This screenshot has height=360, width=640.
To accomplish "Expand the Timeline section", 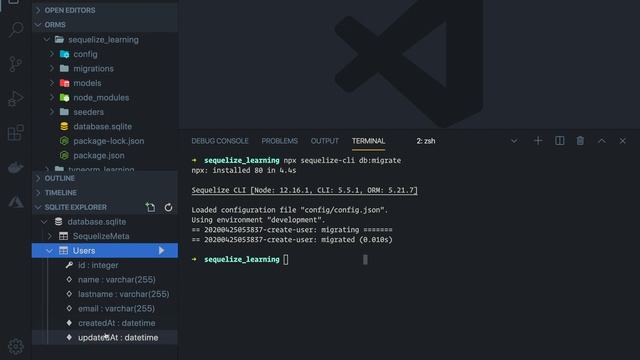I will tap(105, 193).
